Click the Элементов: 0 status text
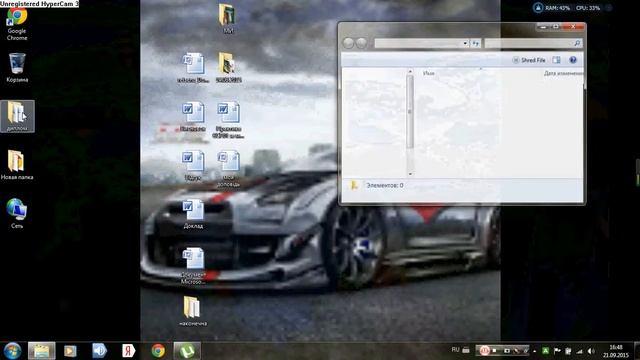 385,185
